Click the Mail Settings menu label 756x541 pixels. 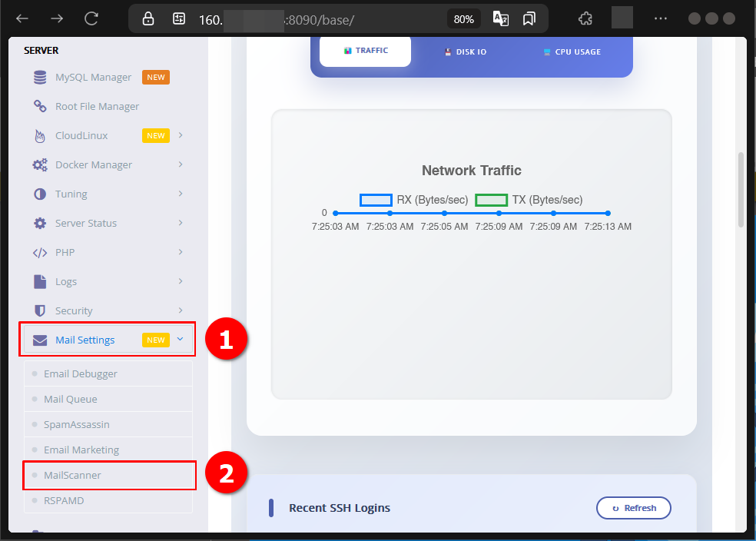click(x=85, y=340)
